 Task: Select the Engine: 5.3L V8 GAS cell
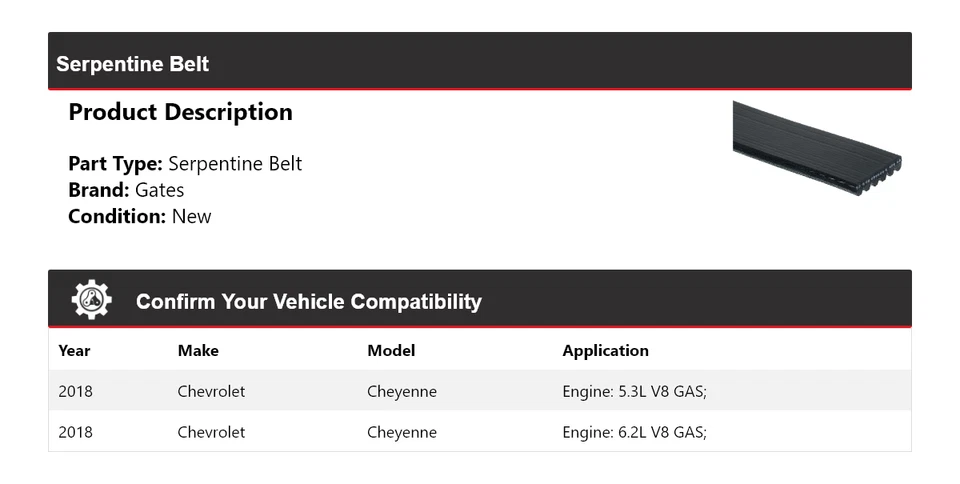point(634,391)
